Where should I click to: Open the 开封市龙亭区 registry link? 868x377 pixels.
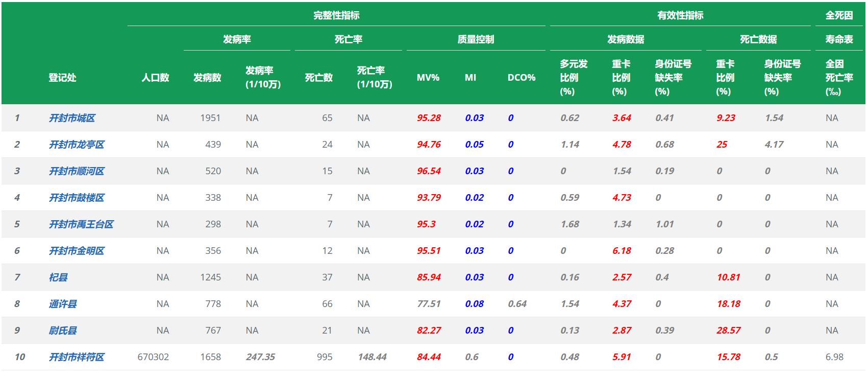(x=77, y=145)
